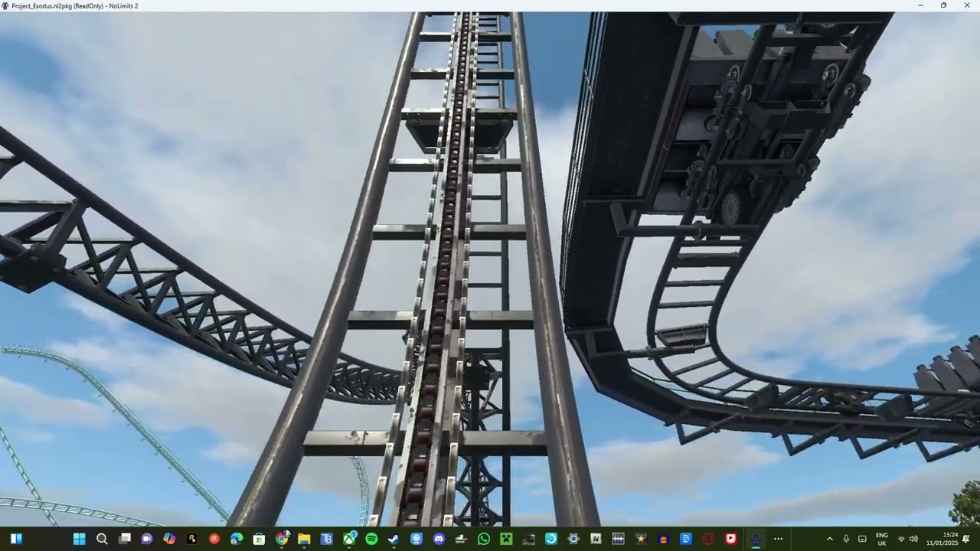980x551 pixels.
Task: Launch Minecraft from the taskbar
Action: click(x=506, y=539)
